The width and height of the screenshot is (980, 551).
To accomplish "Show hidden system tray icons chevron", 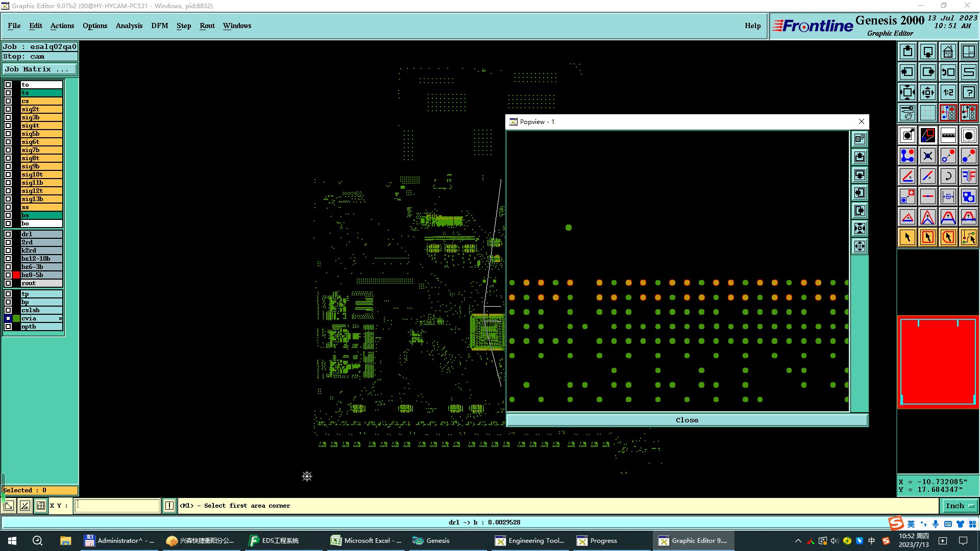I will click(x=798, y=541).
